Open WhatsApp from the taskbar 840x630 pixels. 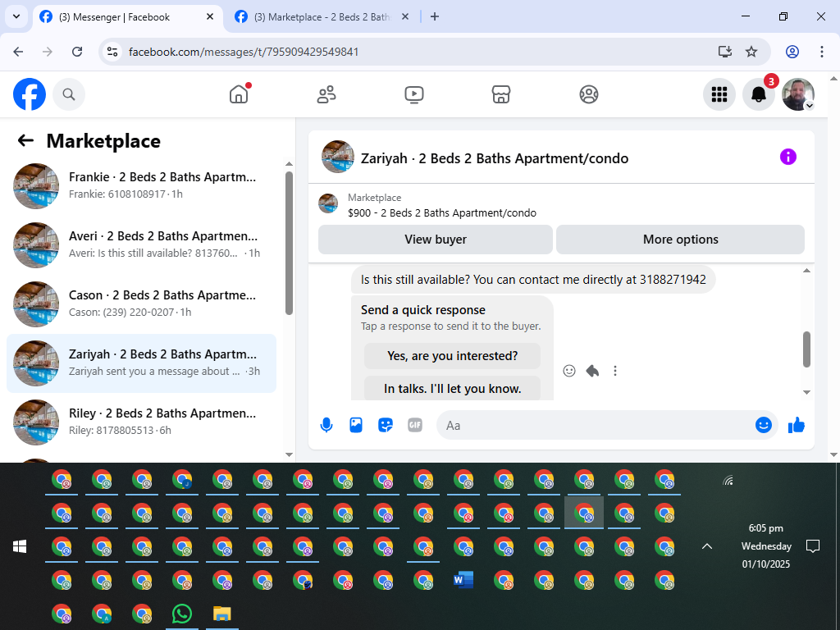pos(182,614)
